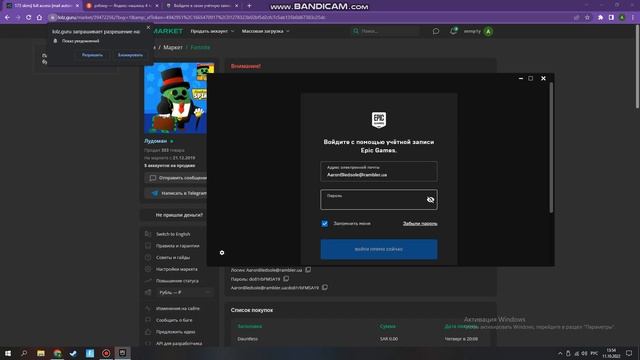This screenshot has width=640, height=360.
Task: Open Chrome three-dot menu
Action: (x=633, y=18)
